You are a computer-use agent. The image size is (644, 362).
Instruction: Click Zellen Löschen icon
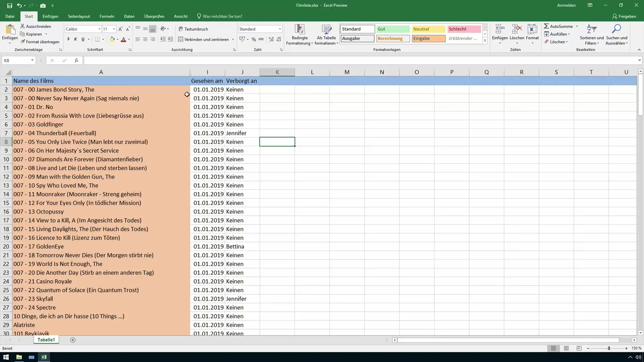pyautogui.click(x=517, y=29)
